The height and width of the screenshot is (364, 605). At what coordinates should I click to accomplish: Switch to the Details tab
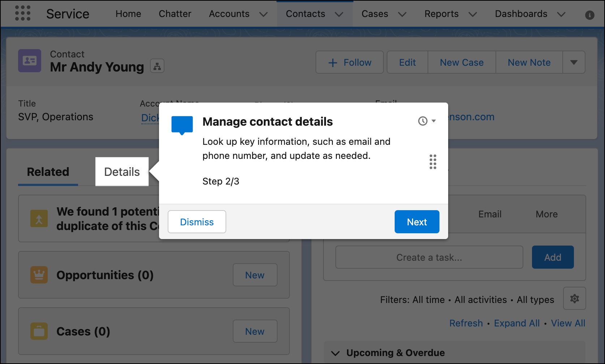(x=122, y=172)
